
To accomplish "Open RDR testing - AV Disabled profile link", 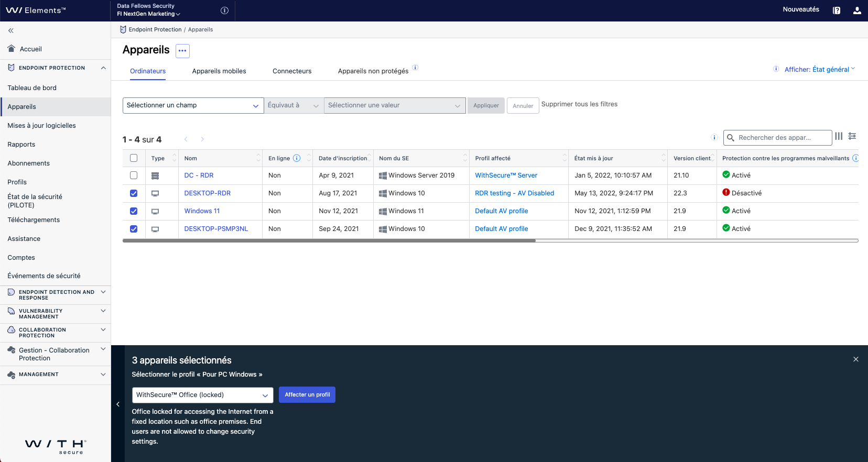I will 514,193.
